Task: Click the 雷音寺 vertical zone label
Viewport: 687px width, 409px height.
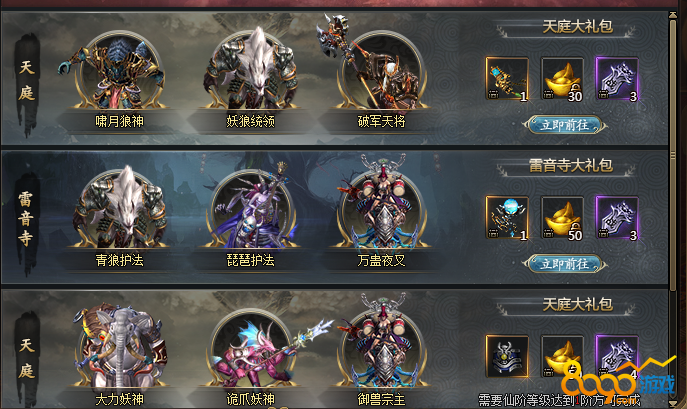Action: pyautogui.click(x=26, y=219)
